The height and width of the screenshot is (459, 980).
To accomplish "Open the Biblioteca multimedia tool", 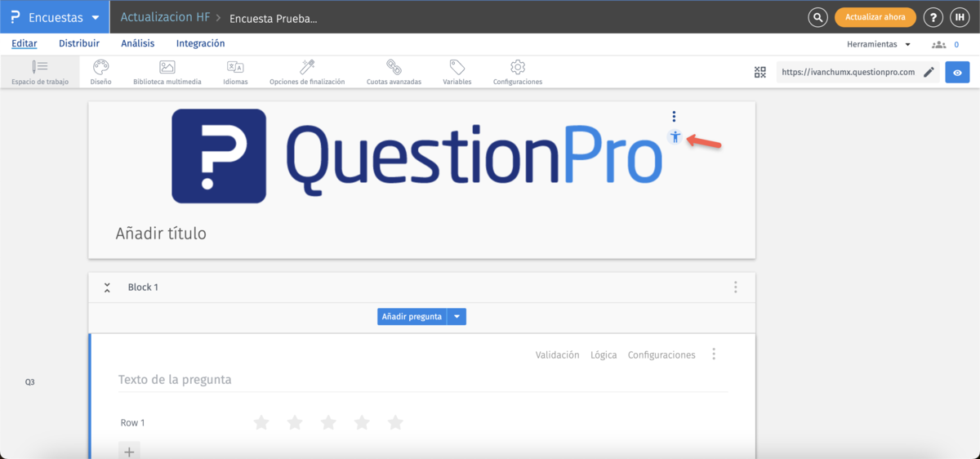I will [167, 72].
